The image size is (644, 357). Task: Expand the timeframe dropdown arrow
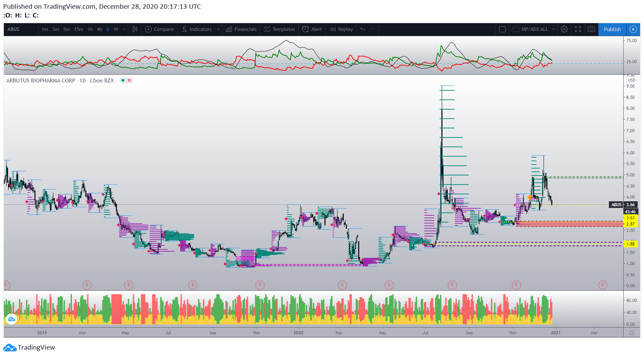[x=124, y=29]
